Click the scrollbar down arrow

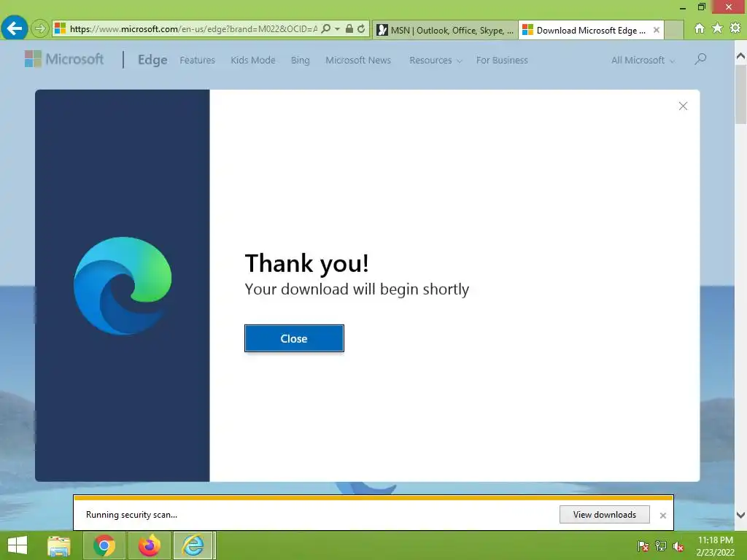pos(740,515)
